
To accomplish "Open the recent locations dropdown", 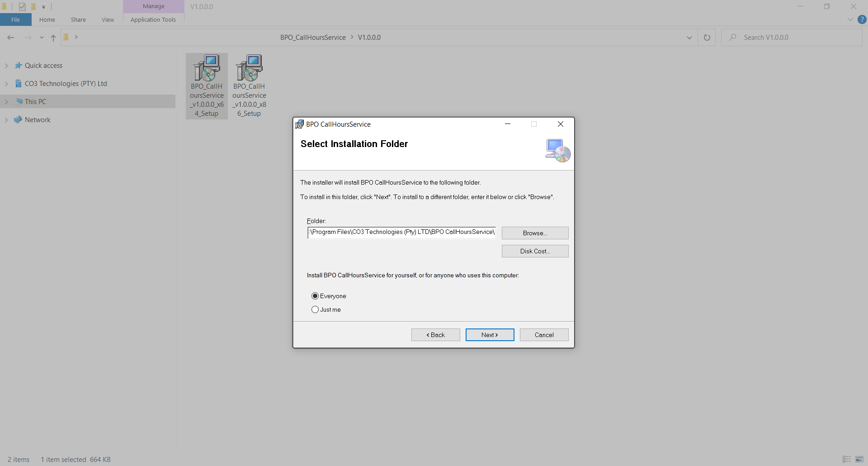I will coord(42,38).
